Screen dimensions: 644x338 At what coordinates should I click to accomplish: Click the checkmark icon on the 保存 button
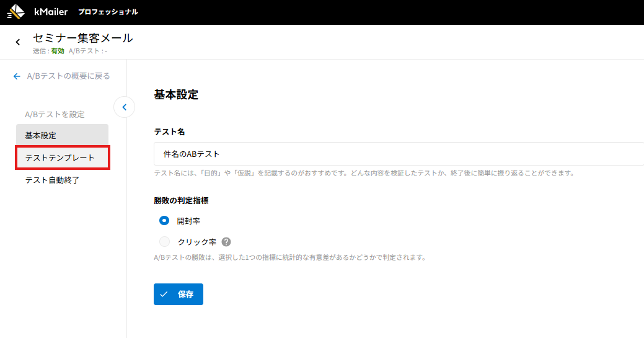click(164, 295)
